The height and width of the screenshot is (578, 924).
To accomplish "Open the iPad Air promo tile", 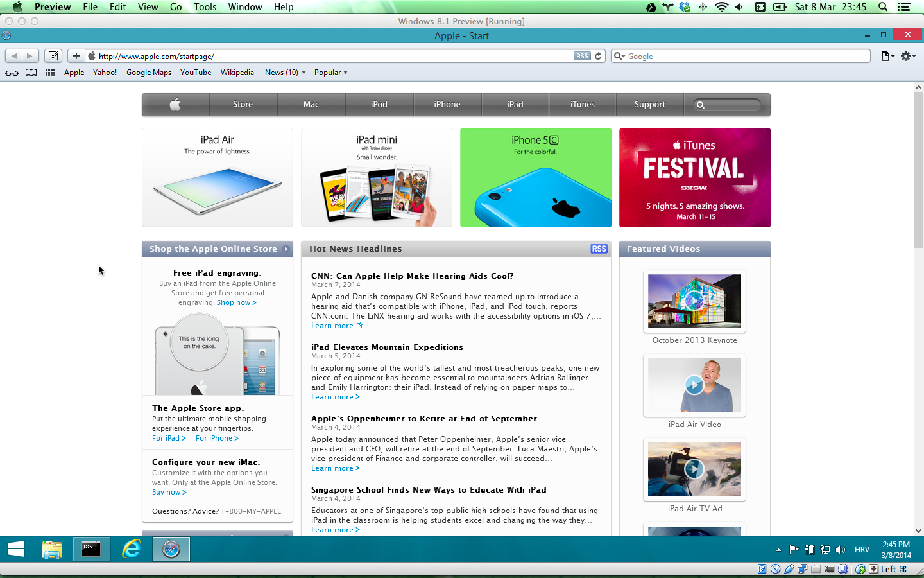I will click(x=218, y=177).
